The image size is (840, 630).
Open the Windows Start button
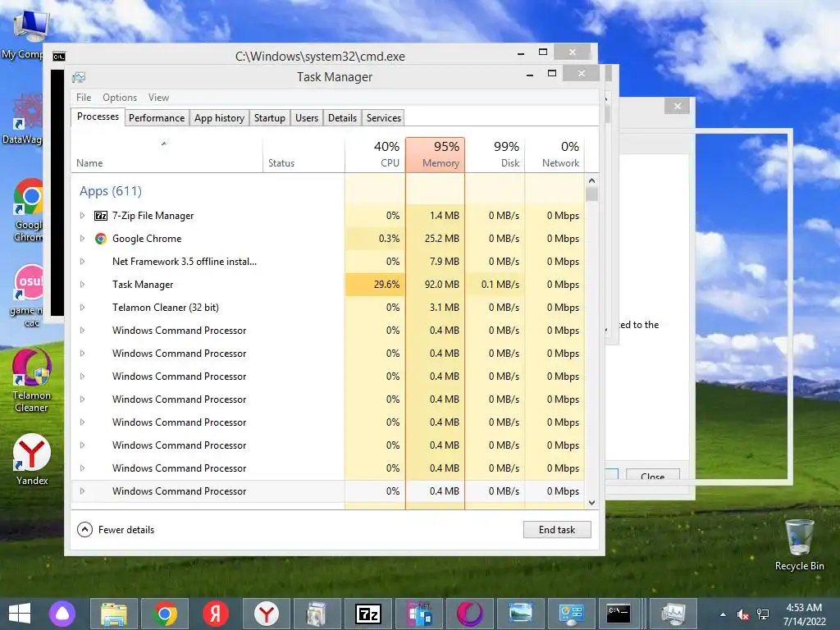20,614
